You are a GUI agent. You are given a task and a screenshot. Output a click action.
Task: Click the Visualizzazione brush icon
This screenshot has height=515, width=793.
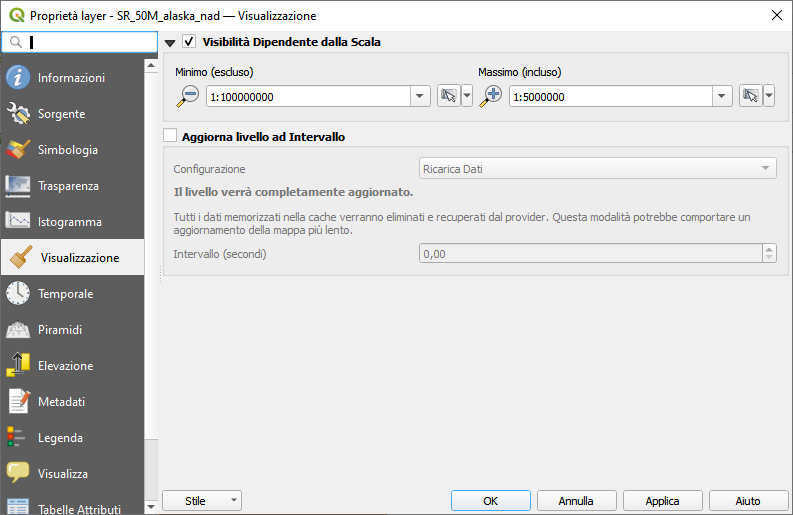click(x=21, y=257)
